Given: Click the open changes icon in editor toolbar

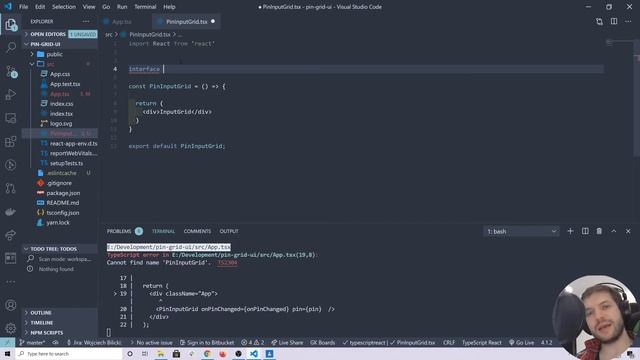Looking at the screenshot, I should coord(599,21).
